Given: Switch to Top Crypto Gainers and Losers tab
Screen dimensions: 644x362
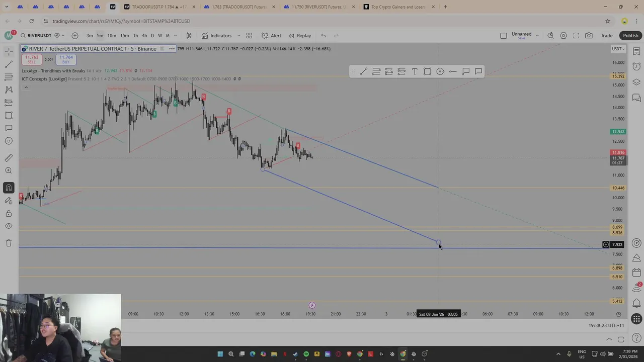Looking at the screenshot, I should 399,7.
